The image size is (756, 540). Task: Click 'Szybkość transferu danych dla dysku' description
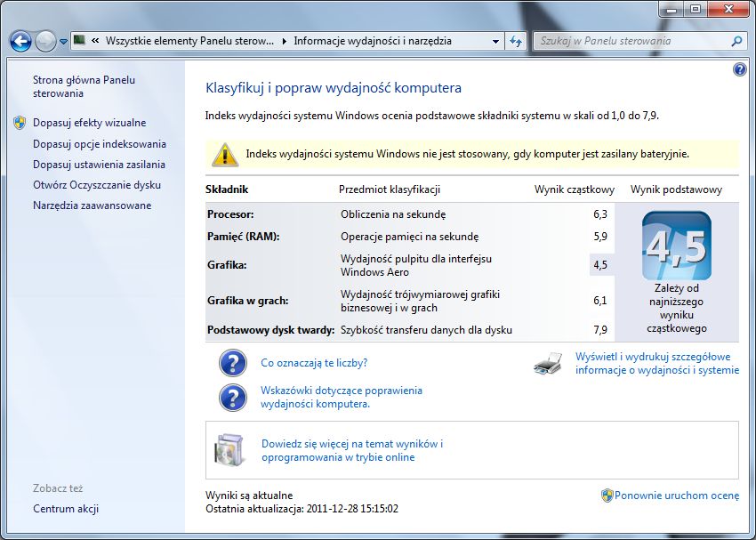click(x=426, y=330)
